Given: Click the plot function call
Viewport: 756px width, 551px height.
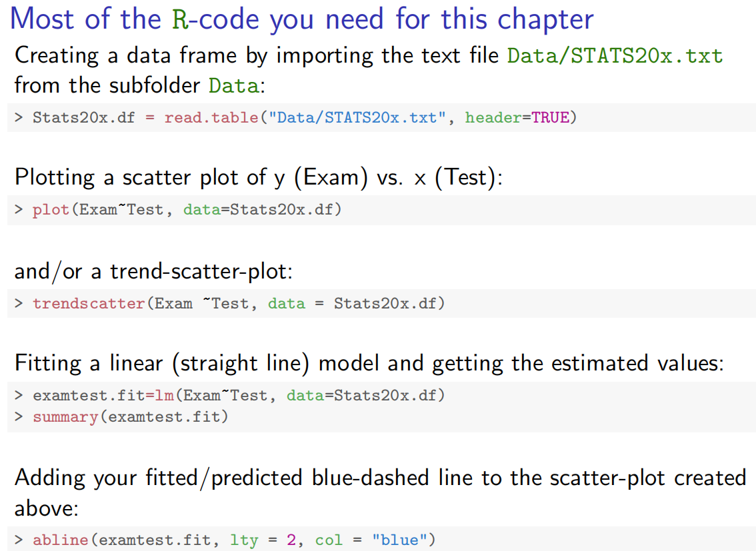Looking at the screenshot, I should [x=51, y=210].
